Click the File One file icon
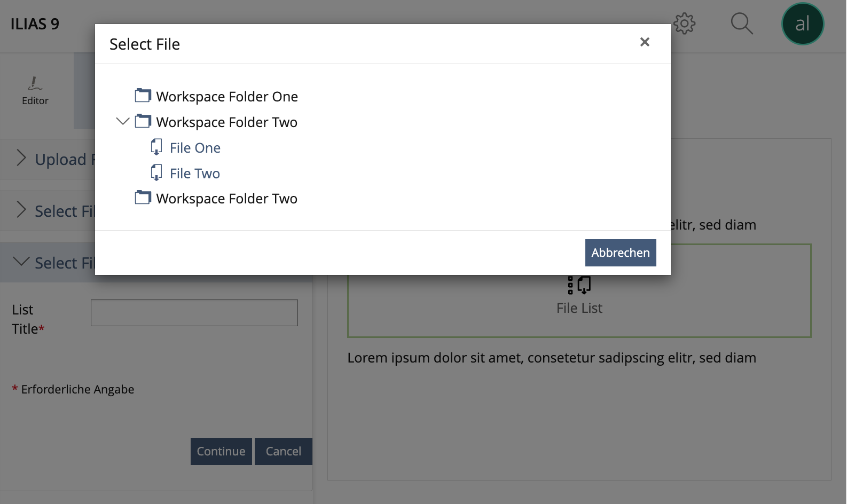 click(156, 147)
